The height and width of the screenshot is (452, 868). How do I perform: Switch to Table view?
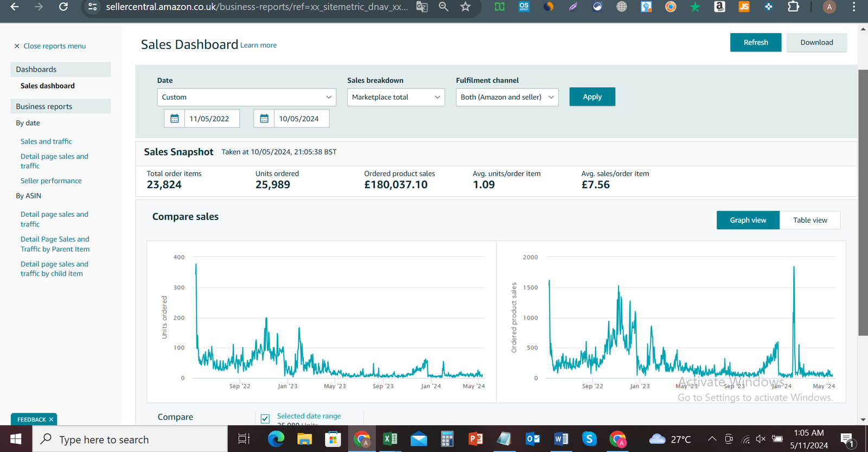pos(810,220)
